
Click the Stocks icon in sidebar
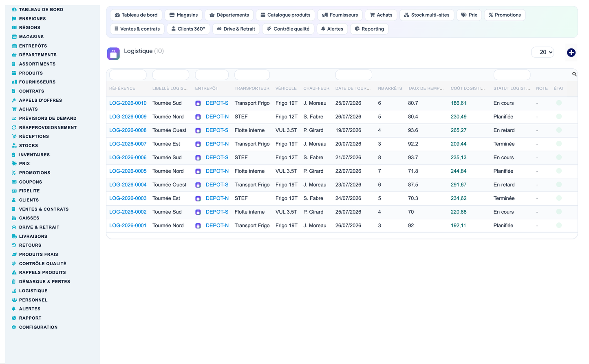14,145
